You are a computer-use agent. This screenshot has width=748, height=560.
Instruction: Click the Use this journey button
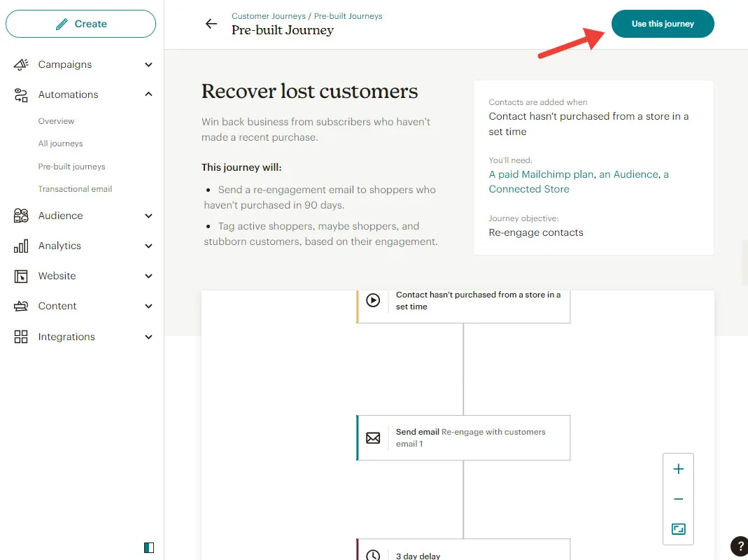662,23
